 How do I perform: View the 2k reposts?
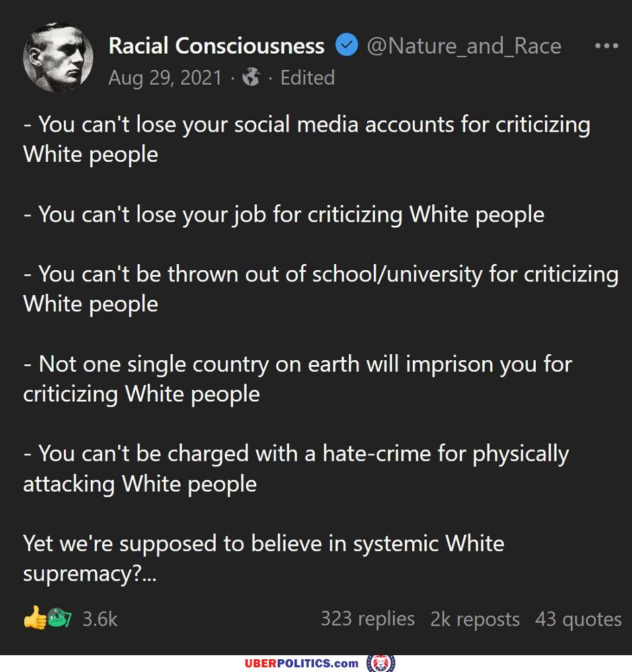click(475, 619)
